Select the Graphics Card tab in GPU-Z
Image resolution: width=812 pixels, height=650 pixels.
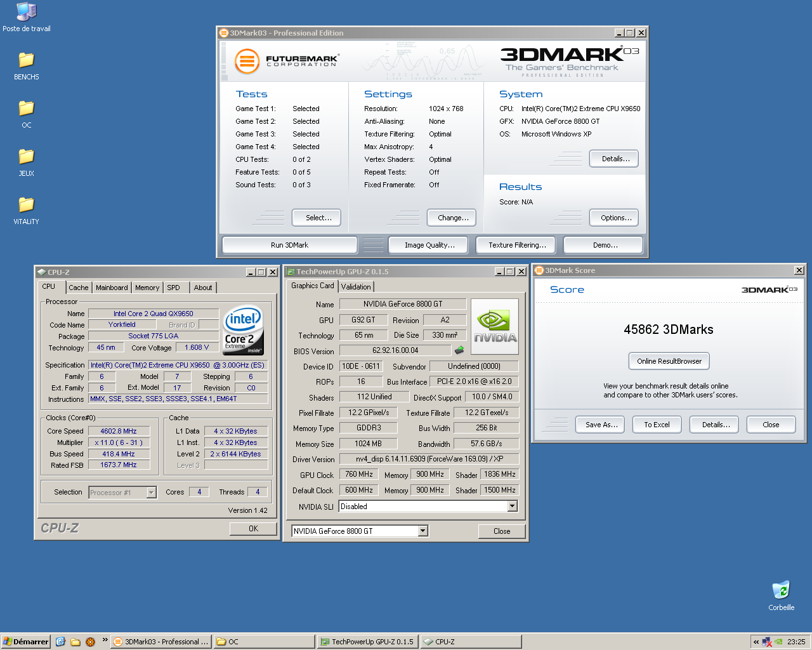point(312,286)
